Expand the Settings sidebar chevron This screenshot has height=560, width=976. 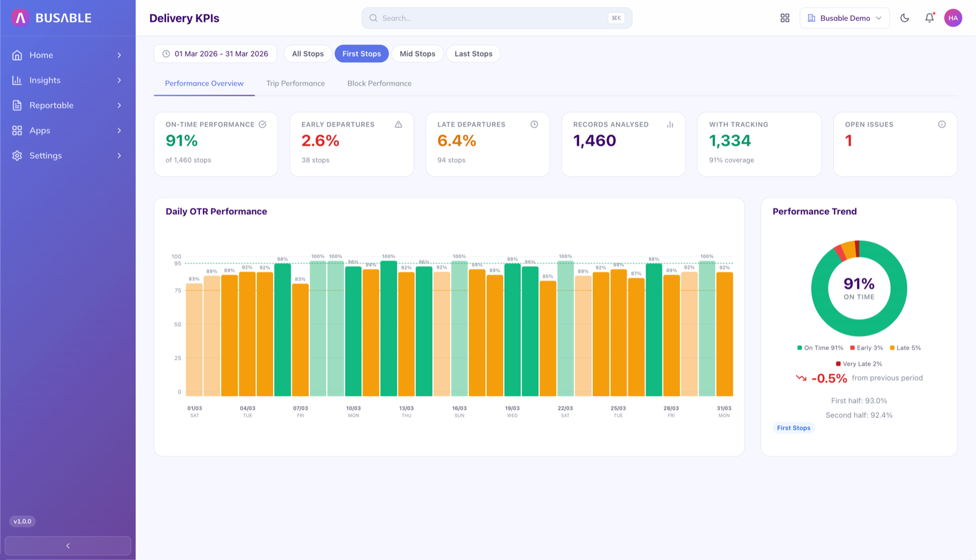point(119,155)
